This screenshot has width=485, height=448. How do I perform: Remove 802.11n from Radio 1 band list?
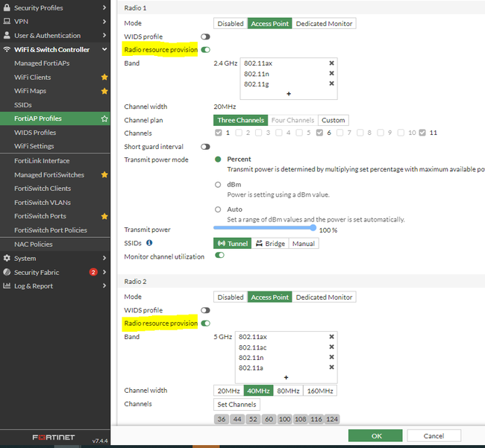(x=331, y=73)
